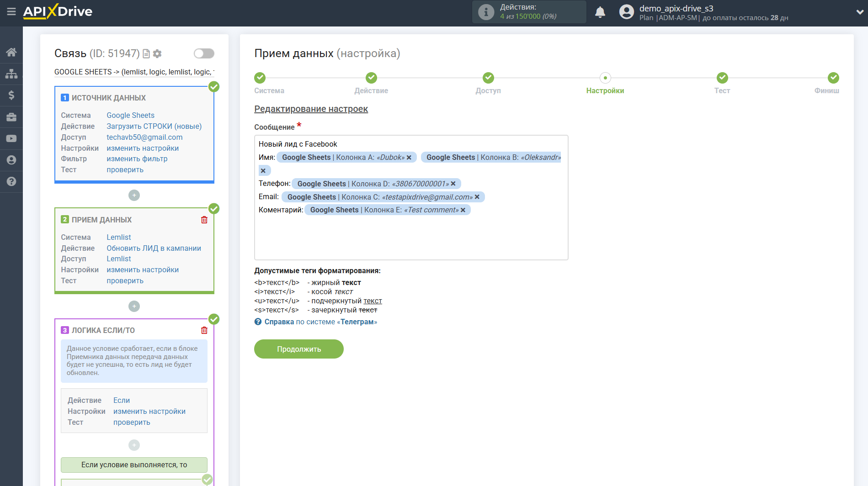Image resolution: width=868 pixels, height=486 pixels.
Task: Click the ApiX-Drive logo
Action: 58,11
